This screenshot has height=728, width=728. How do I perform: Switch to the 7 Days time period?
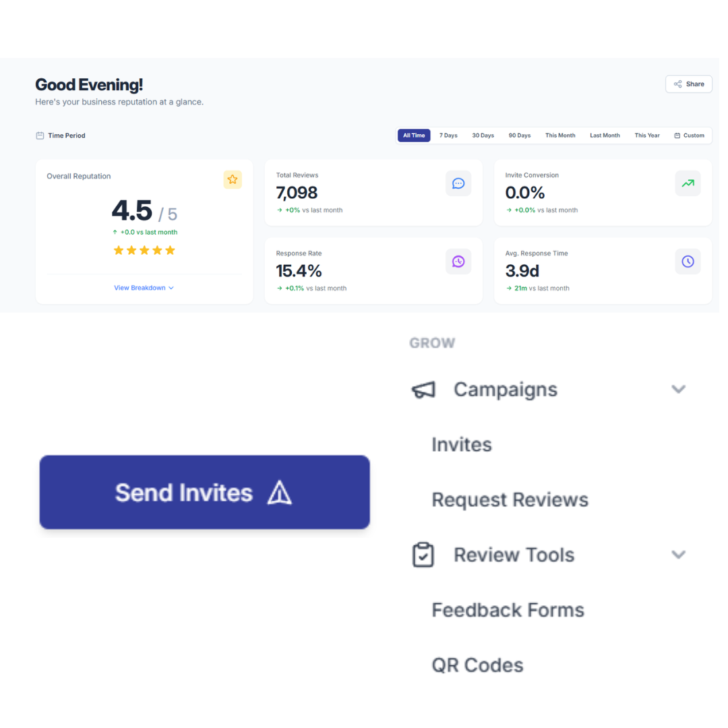(x=448, y=135)
